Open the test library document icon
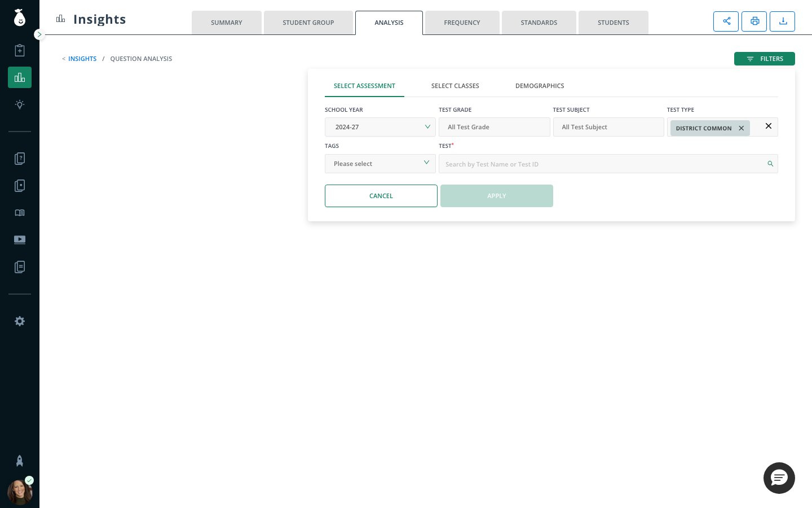 [20, 186]
